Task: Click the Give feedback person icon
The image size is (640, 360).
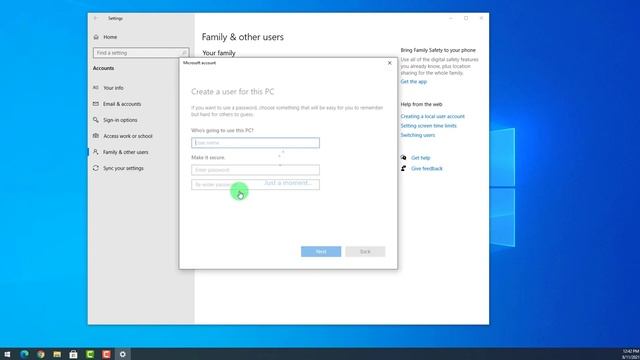Action: click(403, 168)
